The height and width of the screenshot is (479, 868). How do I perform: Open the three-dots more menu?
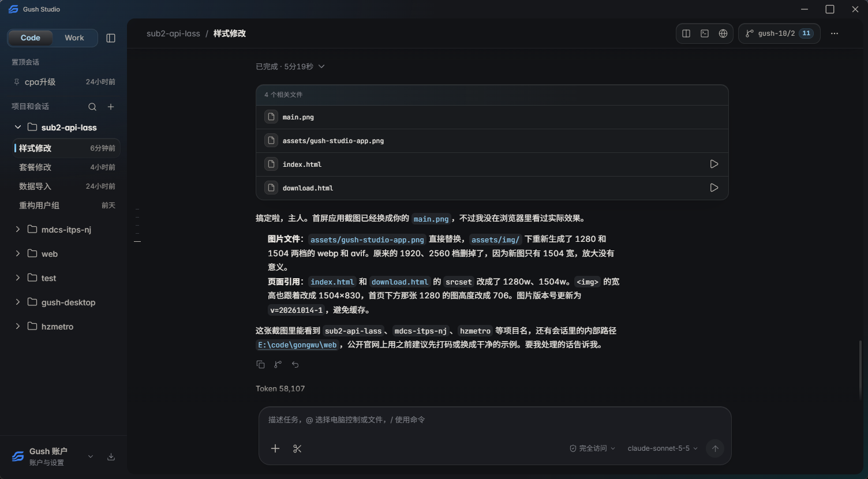click(835, 33)
